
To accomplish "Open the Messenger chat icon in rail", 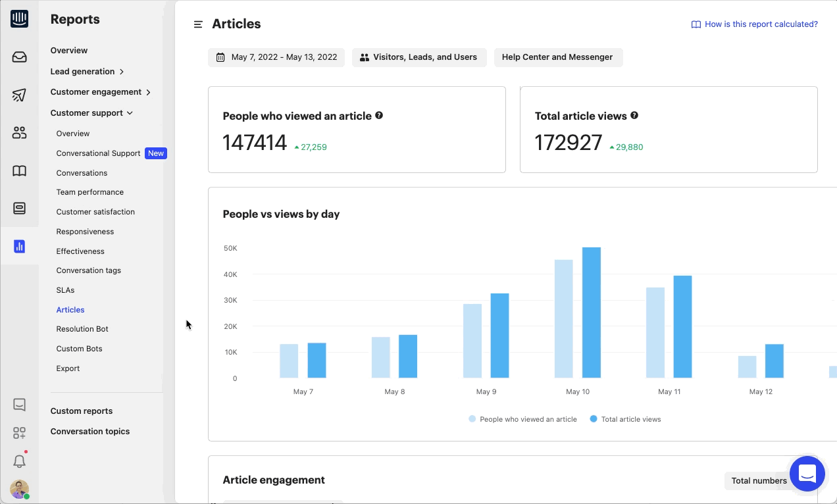I will (x=19, y=405).
